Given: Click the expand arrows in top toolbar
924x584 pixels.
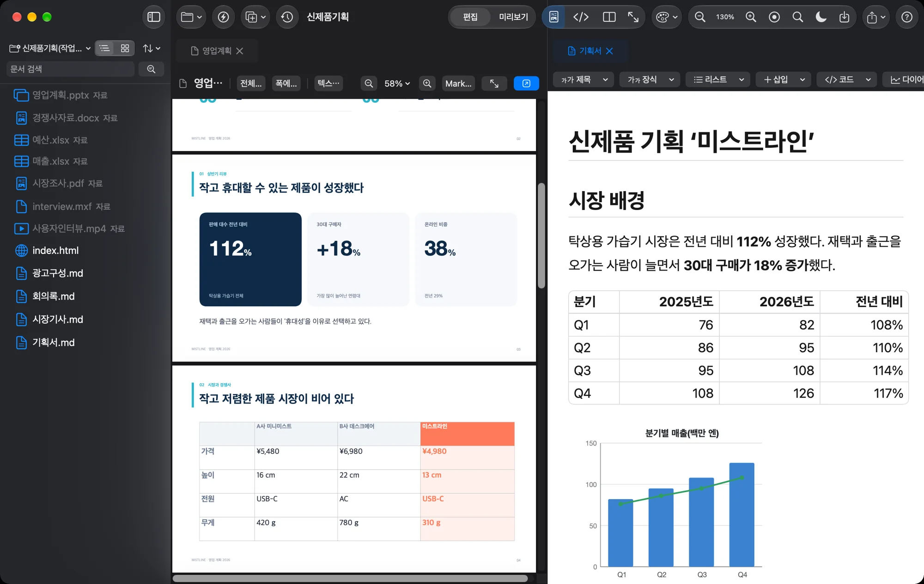Looking at the screenshot, I should pos(633,17).
